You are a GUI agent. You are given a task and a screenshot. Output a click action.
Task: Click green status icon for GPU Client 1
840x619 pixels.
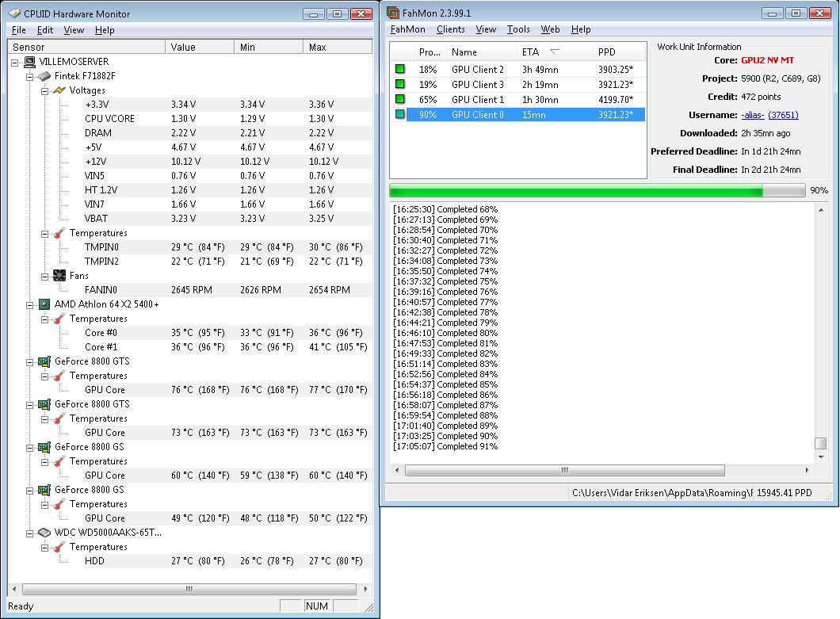point(399,99)
